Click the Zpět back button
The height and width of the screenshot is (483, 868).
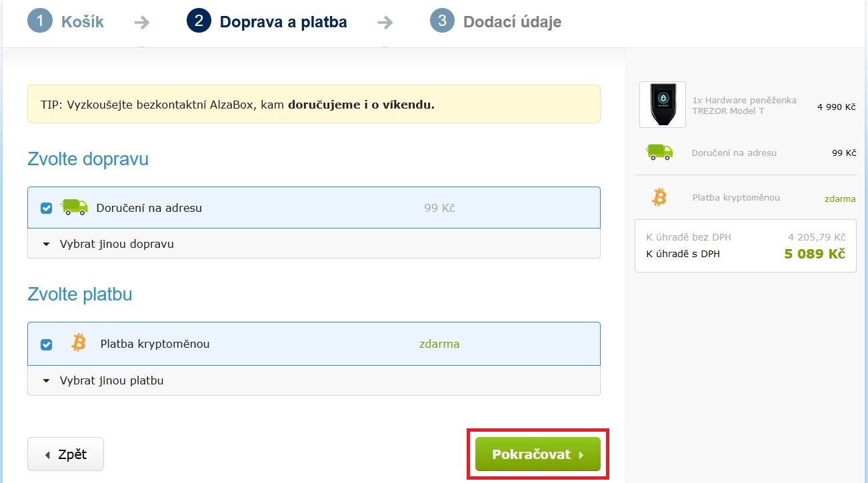click(65, 454)
